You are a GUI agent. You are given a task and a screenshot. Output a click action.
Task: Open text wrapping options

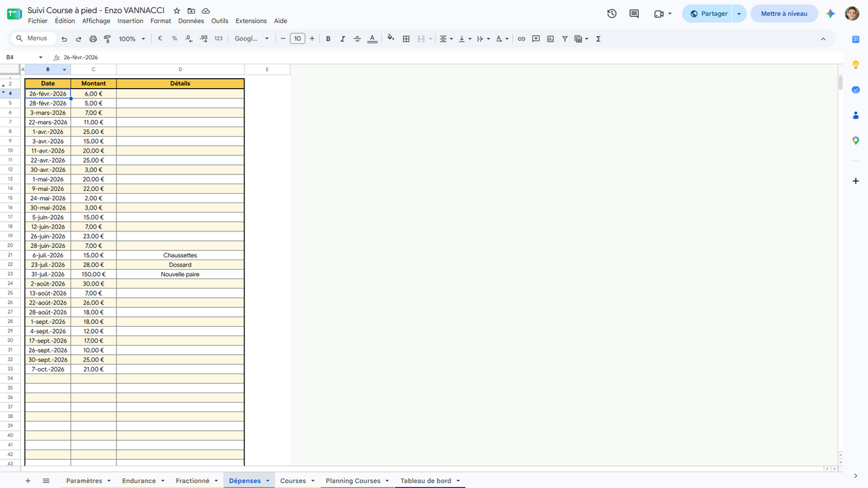point(484,39)
